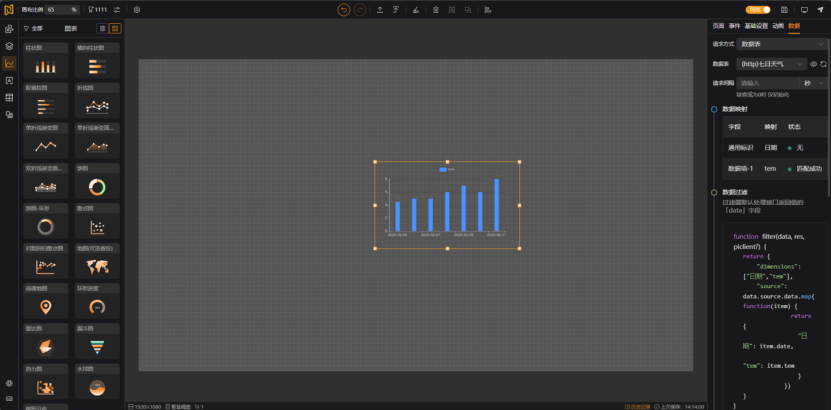Open the 秒 time unit dropdown
The image size is (831, 410).
click(813, 83)
